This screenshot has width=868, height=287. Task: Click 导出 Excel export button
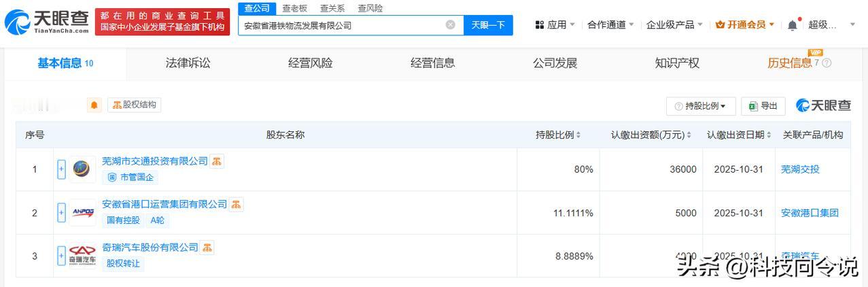(x=763, y=106)
